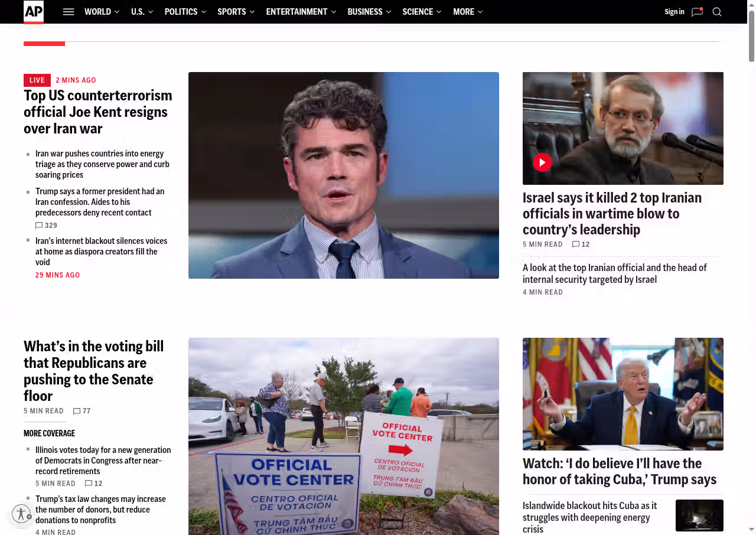
Task: View the 77 comments on voting bill
Action: point(82,411)
